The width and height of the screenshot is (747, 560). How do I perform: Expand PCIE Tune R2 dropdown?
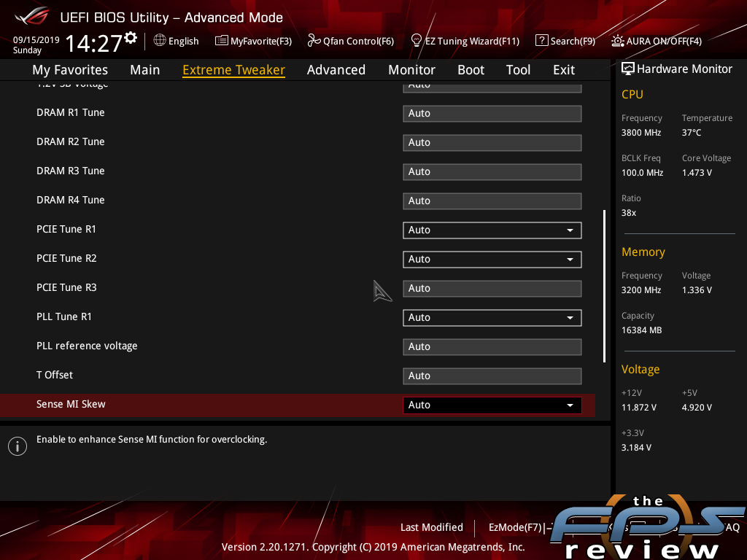(492, 259)
